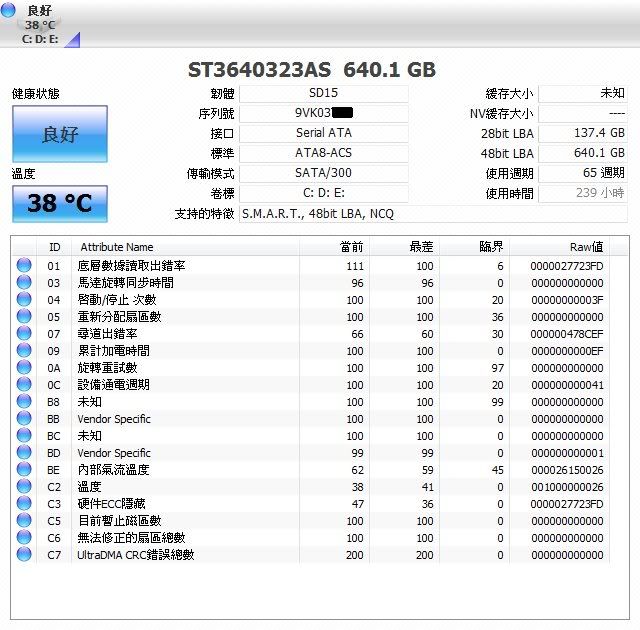
Task: Click status orb for attribute 03
Action: [24, 282]
